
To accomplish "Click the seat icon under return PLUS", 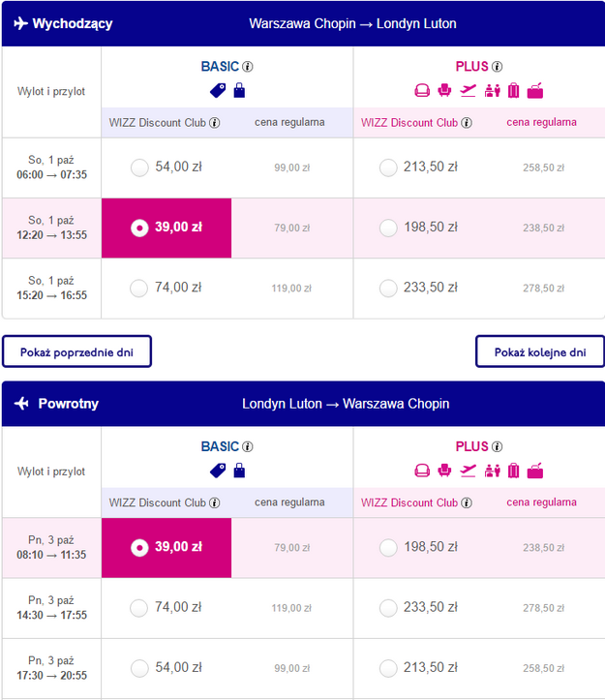I will [x=444, y=471].
